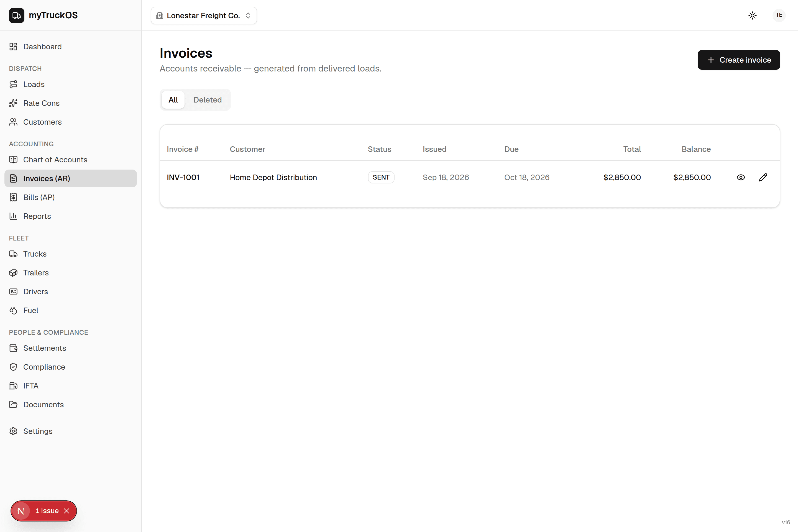The width and height of the screenshot is (798, 532).
Task: Open Dashboard from the sidebar
Action: point(71,47)
